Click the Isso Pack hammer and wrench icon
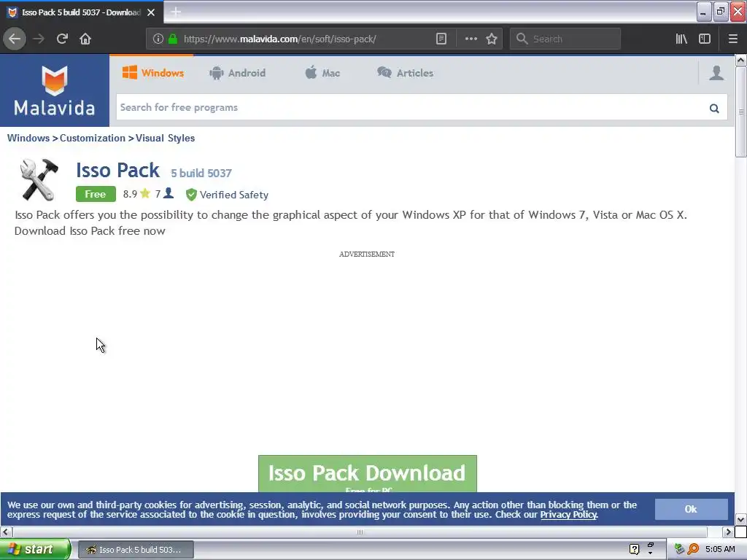747x560 pixels. coord(39,179)
